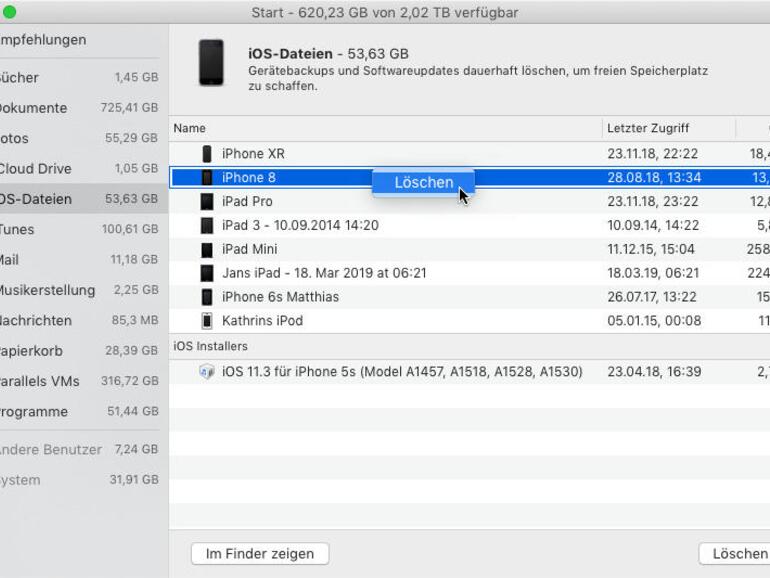Screen dimensions: 770x578
Task: Click the window title storage text
Action: [x=385, y=12]
